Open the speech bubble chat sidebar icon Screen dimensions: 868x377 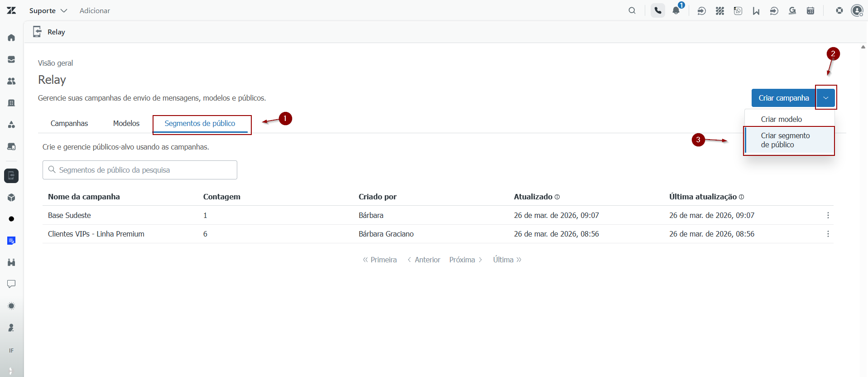(x=11, y=284)
